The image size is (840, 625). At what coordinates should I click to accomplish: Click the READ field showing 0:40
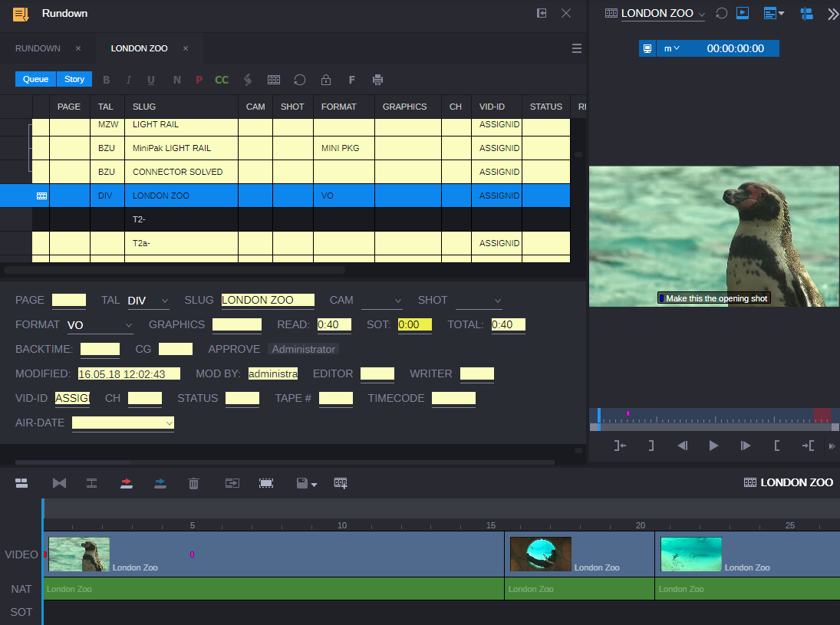[334, 324]
